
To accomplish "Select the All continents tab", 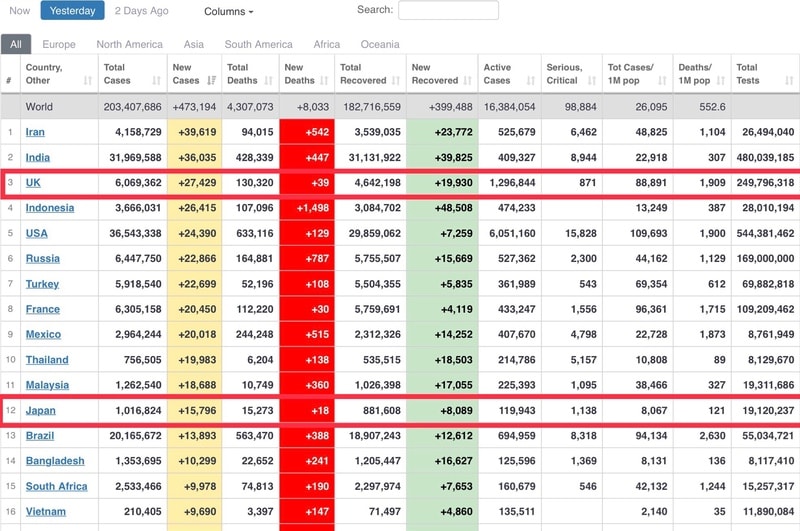I will click(16, 44).
